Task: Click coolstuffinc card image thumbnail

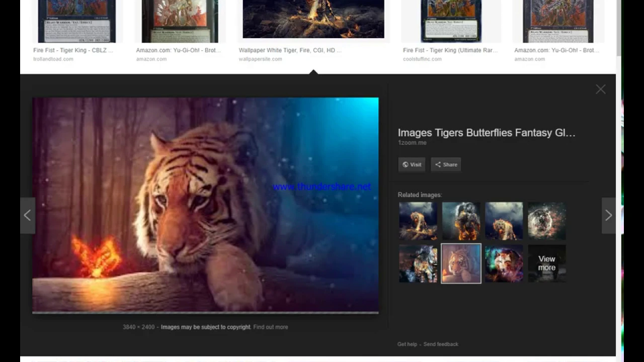Action: click(x=451, y=21)
